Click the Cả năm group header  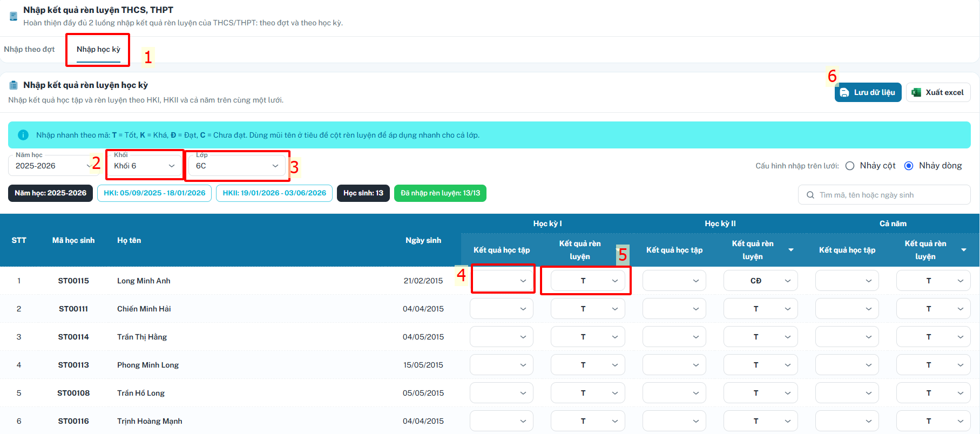pyautogui.click(x=893, y=223)
